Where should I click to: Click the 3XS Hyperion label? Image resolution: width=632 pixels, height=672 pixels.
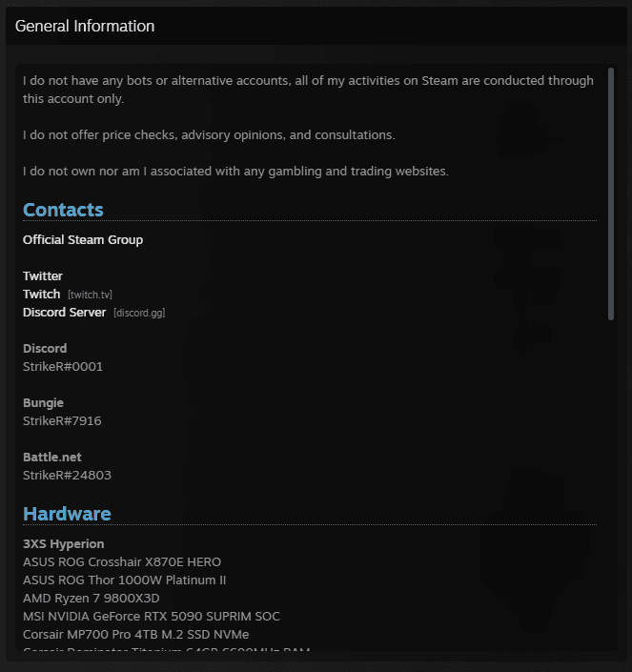(x=64, y=544)
